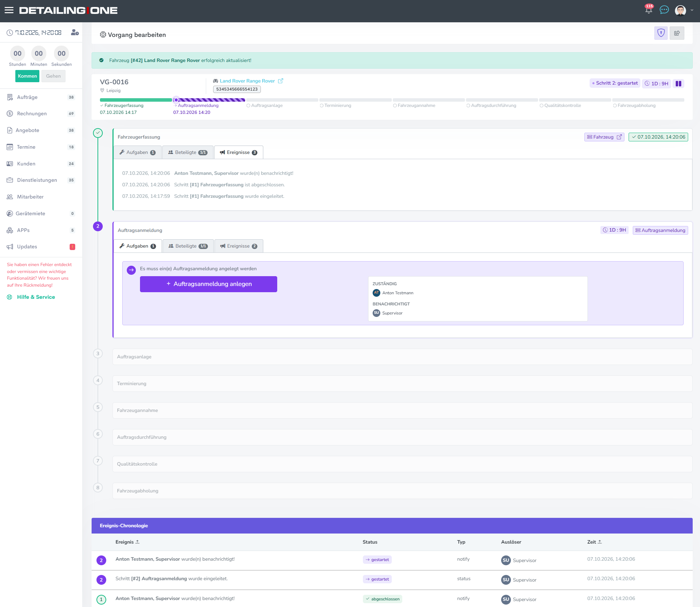Open external link icon next to Land Rover
700x607 pixels.
(x=281, y=81)
